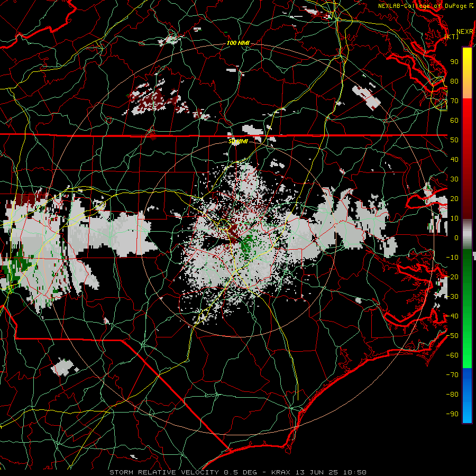This screenshot has width=476, height=476.
Task: Select the 20 value on the velocity scale
Action: [x=454, y=198]
